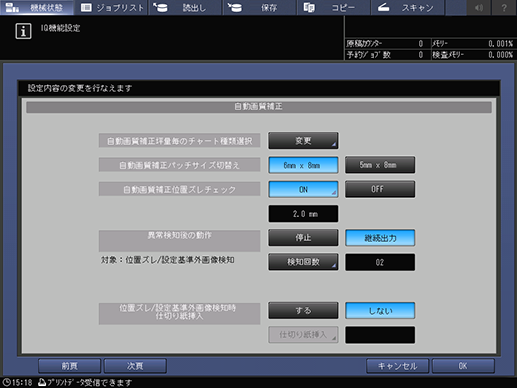Switch to the コピー tab
This screenshot has width=517, height=388.
(334, 7)
